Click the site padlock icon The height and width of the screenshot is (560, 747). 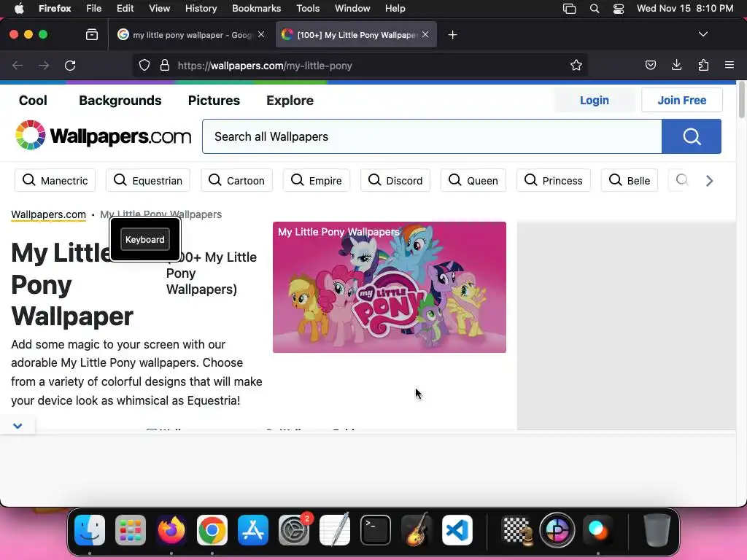165,65
